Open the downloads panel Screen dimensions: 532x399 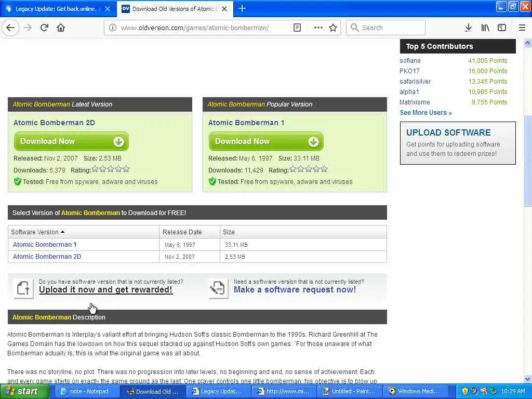click(x=468, y=28)
